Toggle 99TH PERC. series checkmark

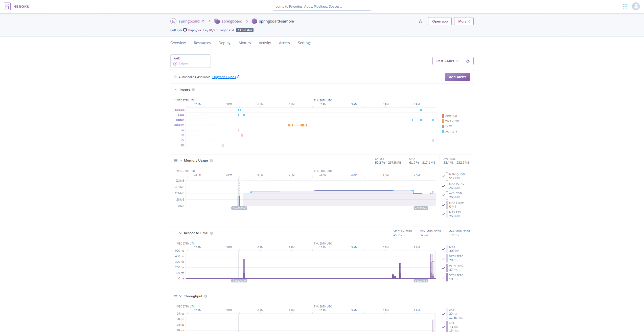(443, 258)
